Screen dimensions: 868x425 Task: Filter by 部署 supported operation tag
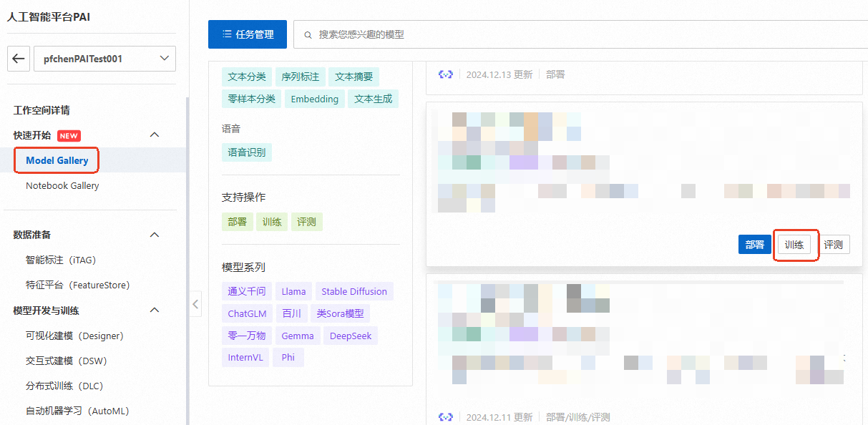point(238,222)
